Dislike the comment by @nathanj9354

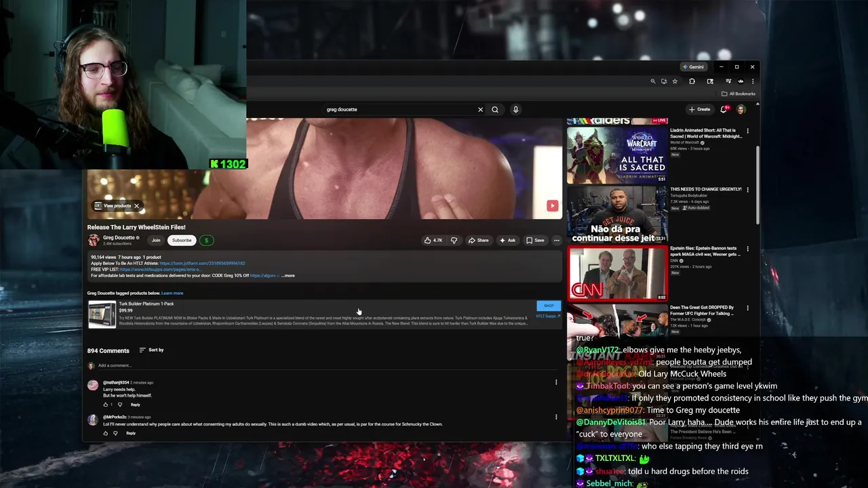(x=120, y=405)
